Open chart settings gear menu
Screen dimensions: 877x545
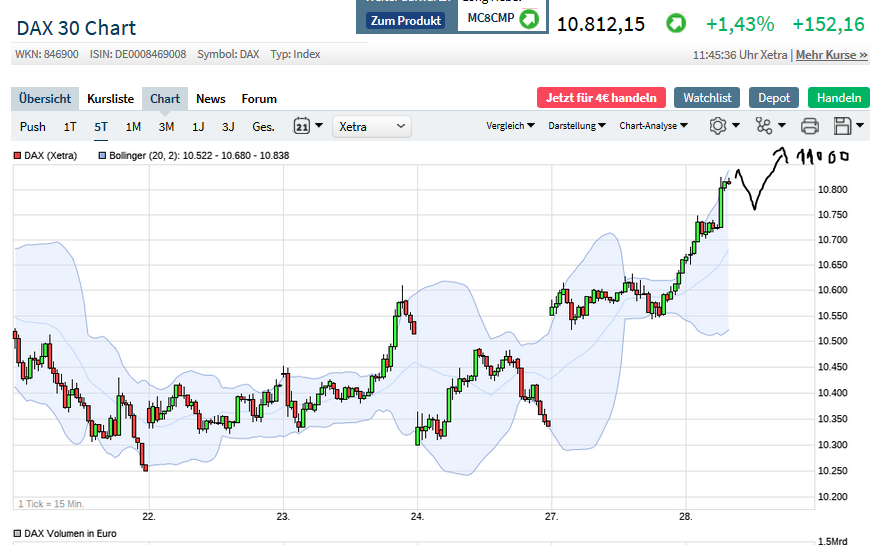click(717, 126)
